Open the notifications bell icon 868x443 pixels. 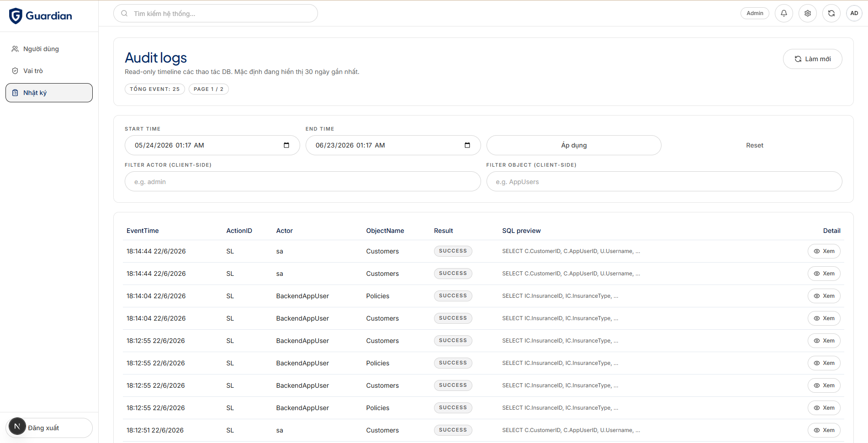(784, 13)
